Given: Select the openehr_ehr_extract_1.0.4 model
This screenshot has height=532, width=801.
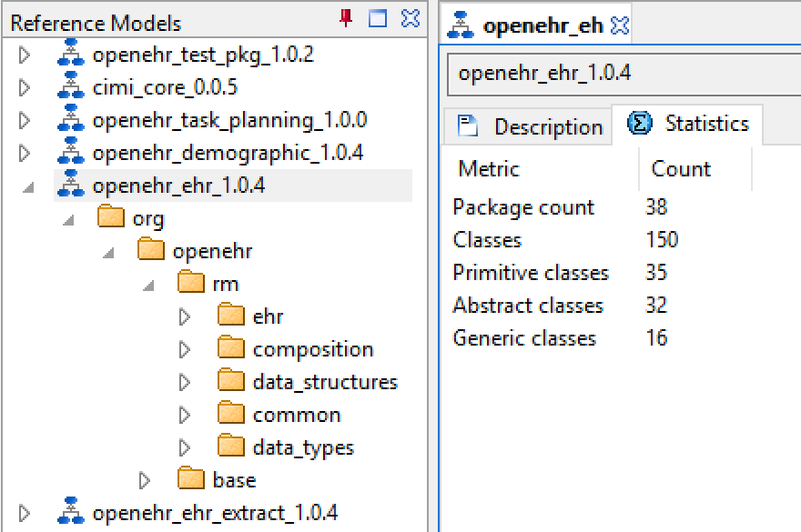Looking at the screenshot, I should click(x=215, y=513).
